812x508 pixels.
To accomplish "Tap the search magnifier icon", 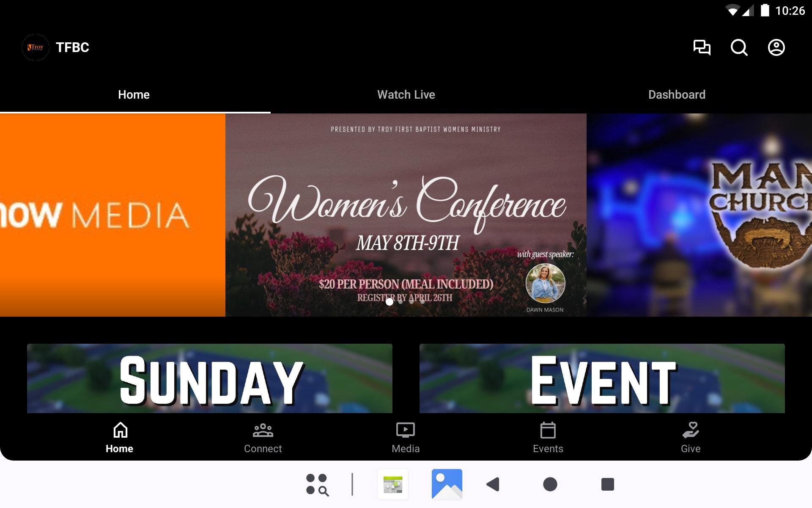I will 739,47.
